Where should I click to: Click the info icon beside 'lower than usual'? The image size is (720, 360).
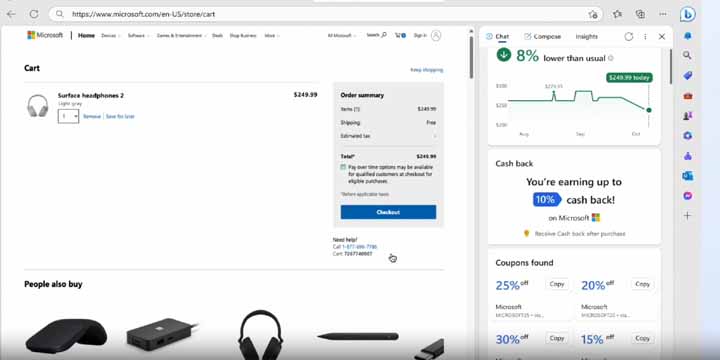tap(610, 58)
